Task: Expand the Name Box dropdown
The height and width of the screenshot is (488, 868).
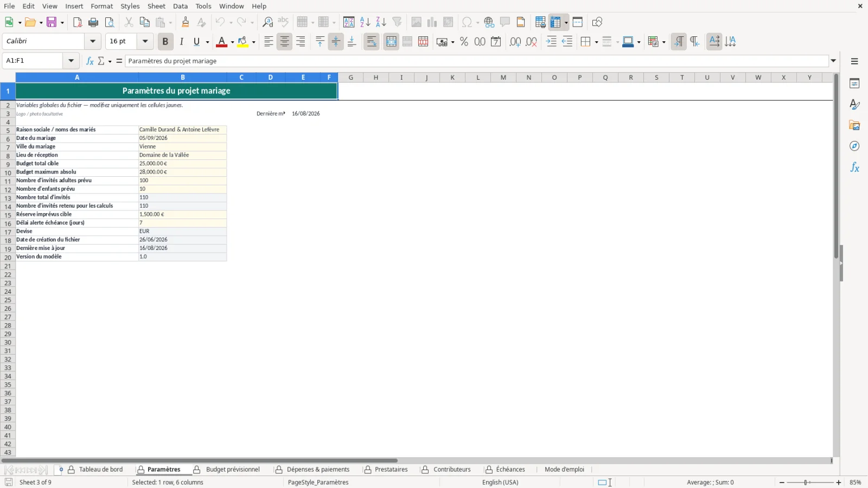Action: coord(71,61)
